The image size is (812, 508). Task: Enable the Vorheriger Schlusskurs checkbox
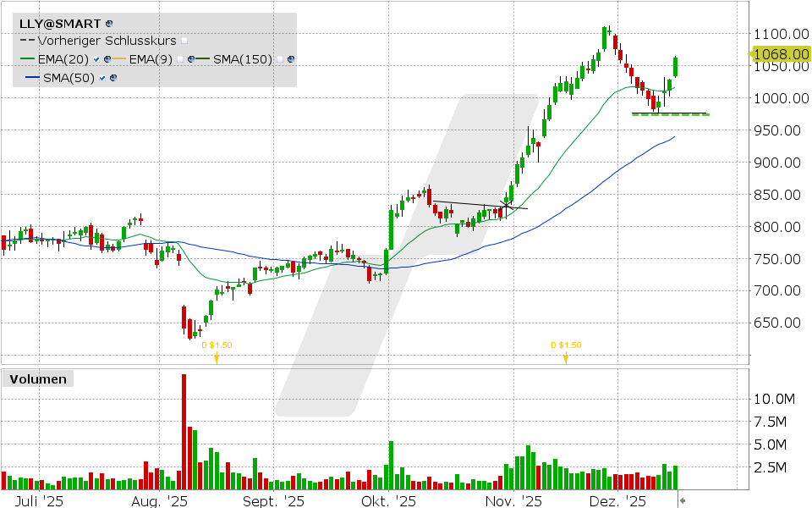point(184,40)
